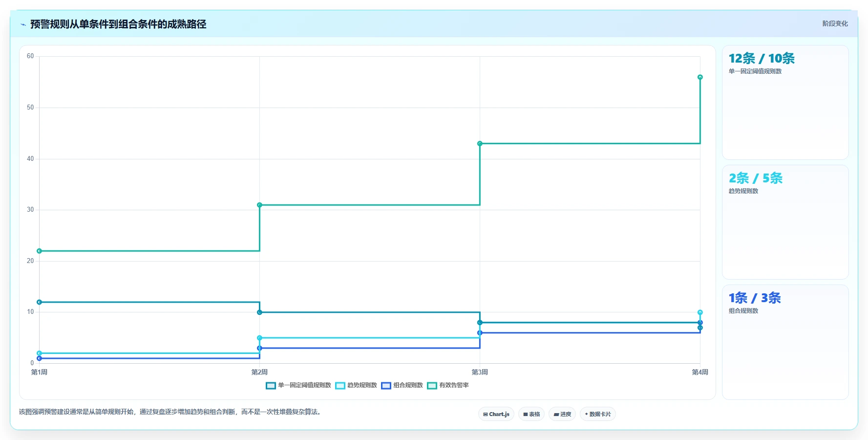This screenshot has height=440, width=868.
Task: Click the chart description sentence below the chart
Action: [x=171, y=412]
